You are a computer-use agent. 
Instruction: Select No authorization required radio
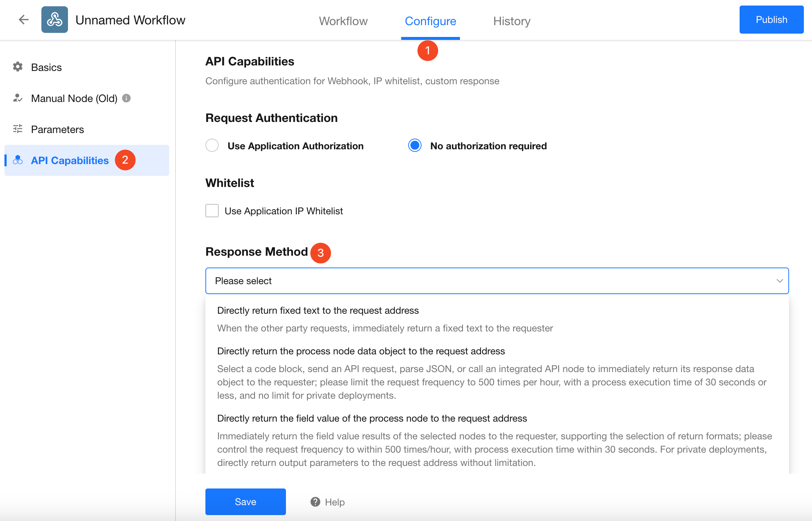(415, 146)
